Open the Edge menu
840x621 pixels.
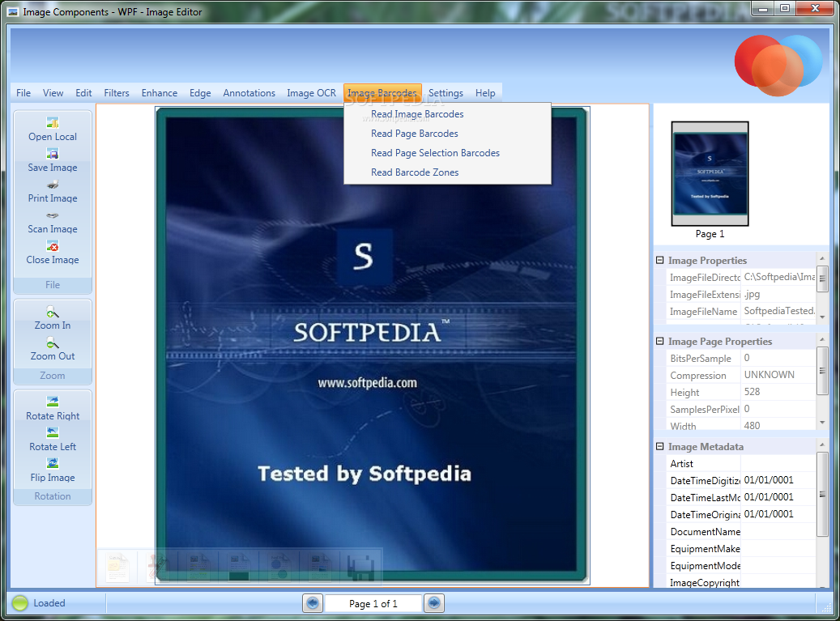[x=200, y=92]
